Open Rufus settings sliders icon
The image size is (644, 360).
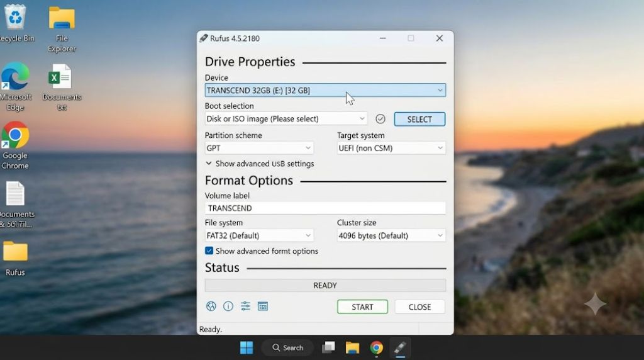click(x=245, y=306)
